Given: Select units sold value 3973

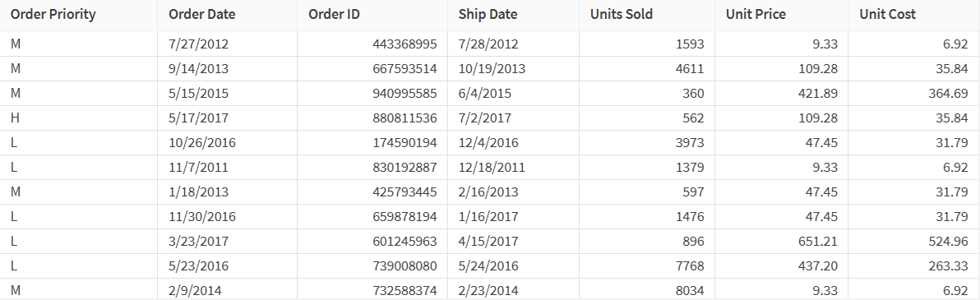Looking at the screenshot, I should (647, 143).
